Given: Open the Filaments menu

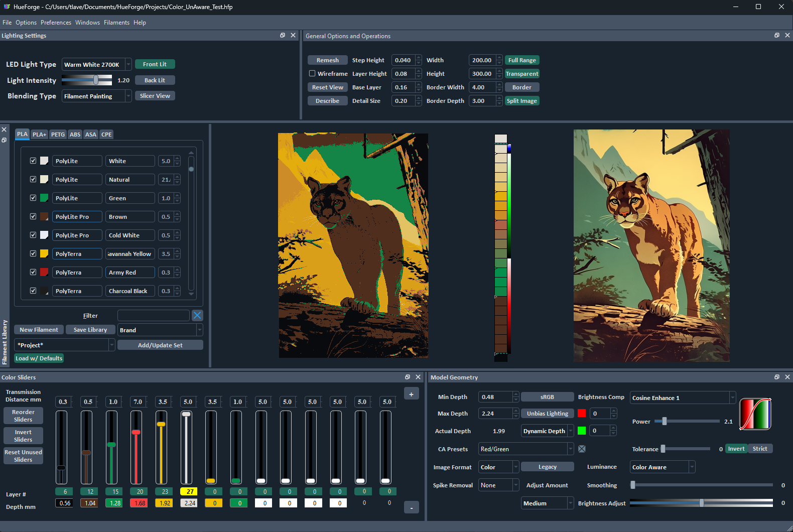Looking at the screenshot, I should [x=116, y=23].
